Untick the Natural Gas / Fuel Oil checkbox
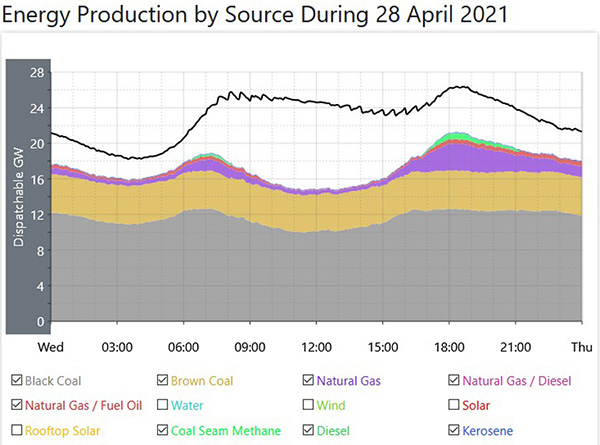The height and width of the screenshot is (445, 600). pyautogui.click(x=16, y=406)
